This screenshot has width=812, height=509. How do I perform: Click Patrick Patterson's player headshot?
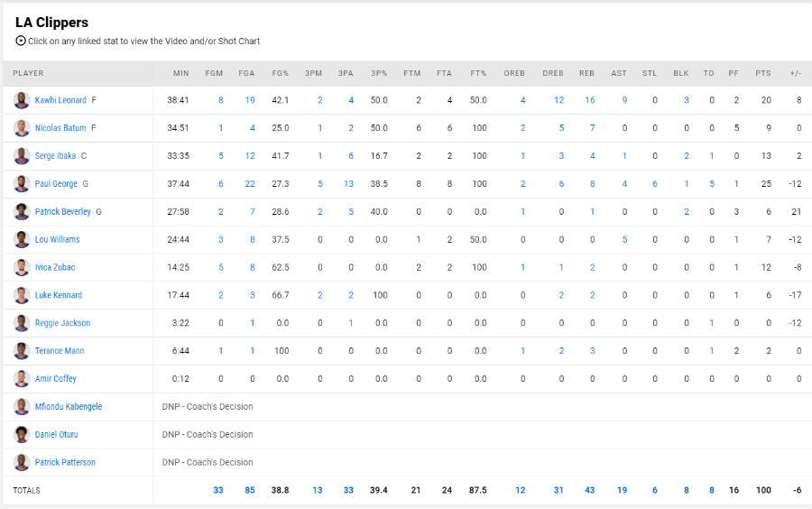(22, 462)
